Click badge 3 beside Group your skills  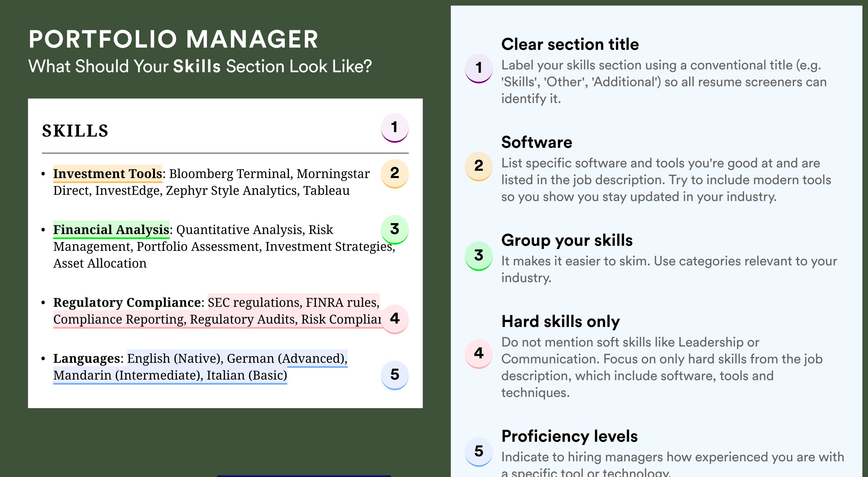coord(479,256)
